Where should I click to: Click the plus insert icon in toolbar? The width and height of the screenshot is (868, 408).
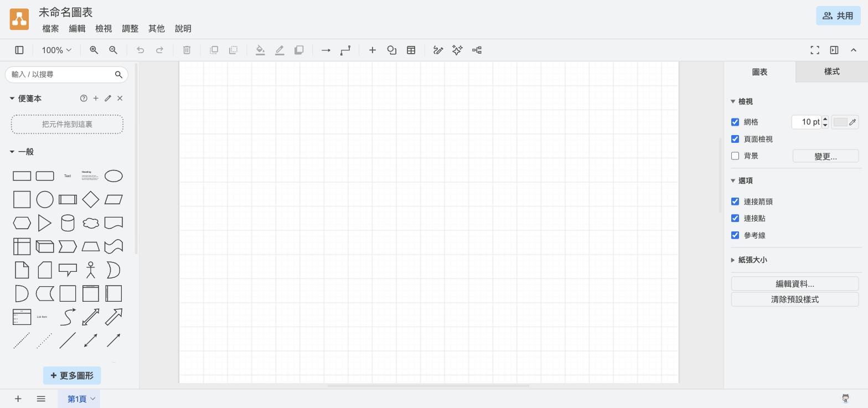373,50
